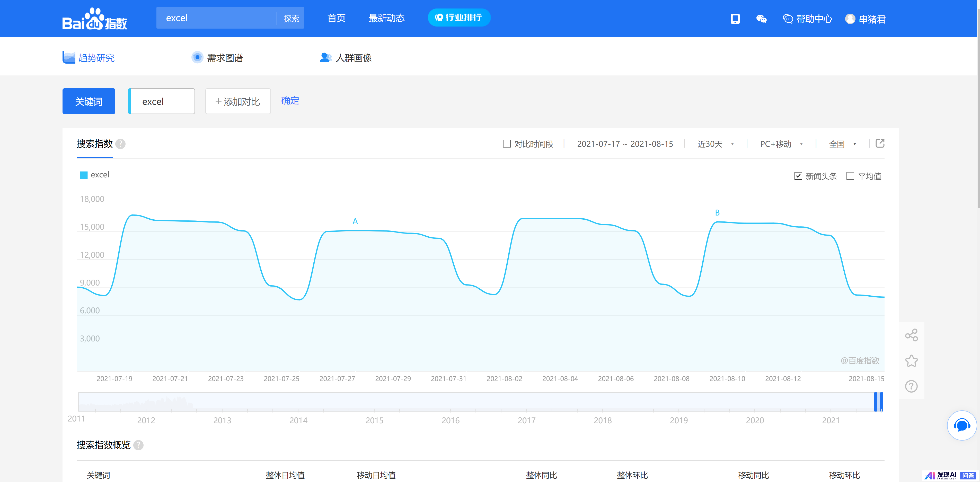Toggle the 对比时间段 checkbox
This screenshot has height=482, width=980.
(506, 144)
